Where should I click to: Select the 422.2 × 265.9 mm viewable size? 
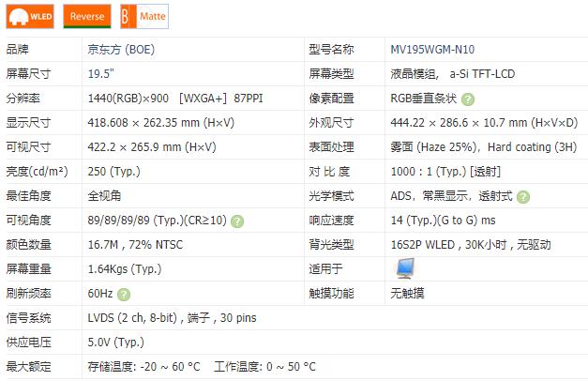click(x=152, y=147)
